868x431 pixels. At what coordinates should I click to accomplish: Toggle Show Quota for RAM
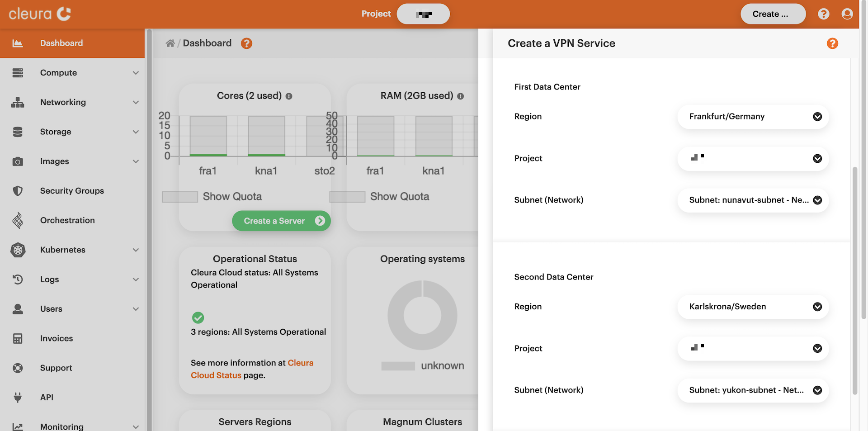tap(347, 196)
